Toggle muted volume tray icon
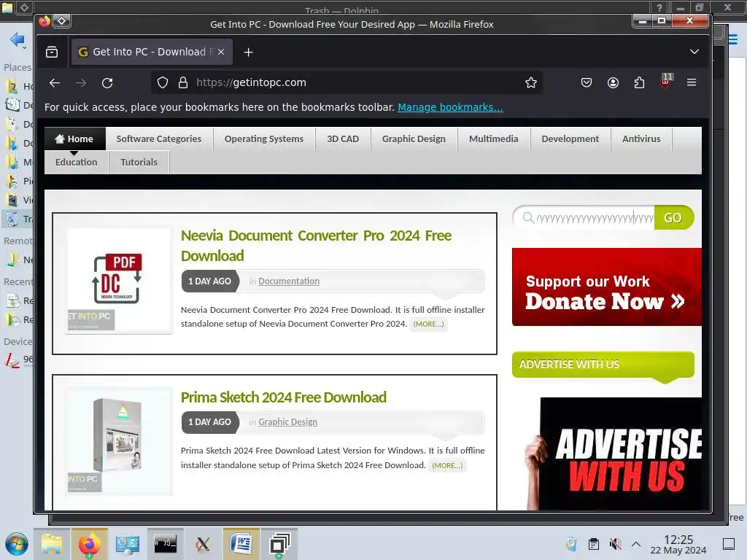The height and width of the screenshot is (560, 747). 615,544
